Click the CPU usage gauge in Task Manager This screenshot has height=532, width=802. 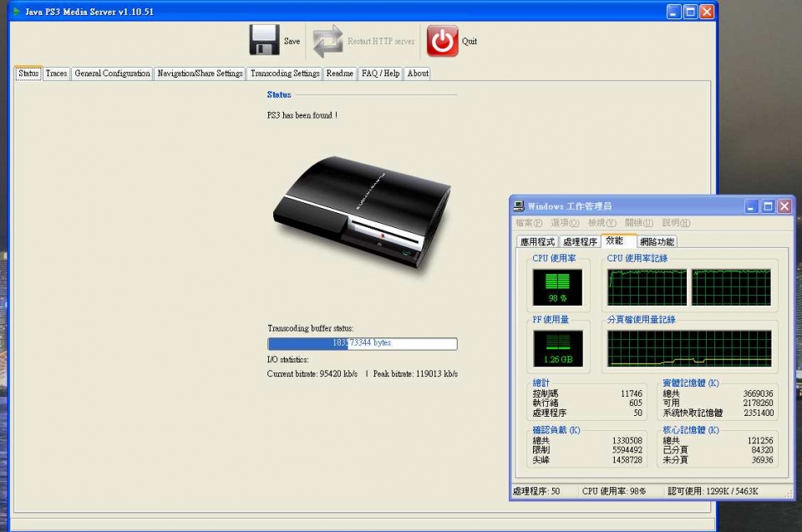coord(556,286)
